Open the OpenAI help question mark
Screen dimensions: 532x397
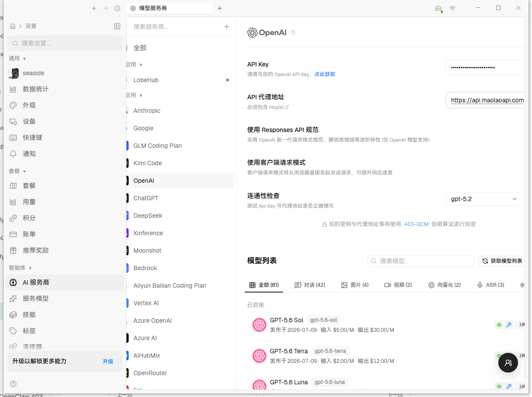[x=293, y=32]
